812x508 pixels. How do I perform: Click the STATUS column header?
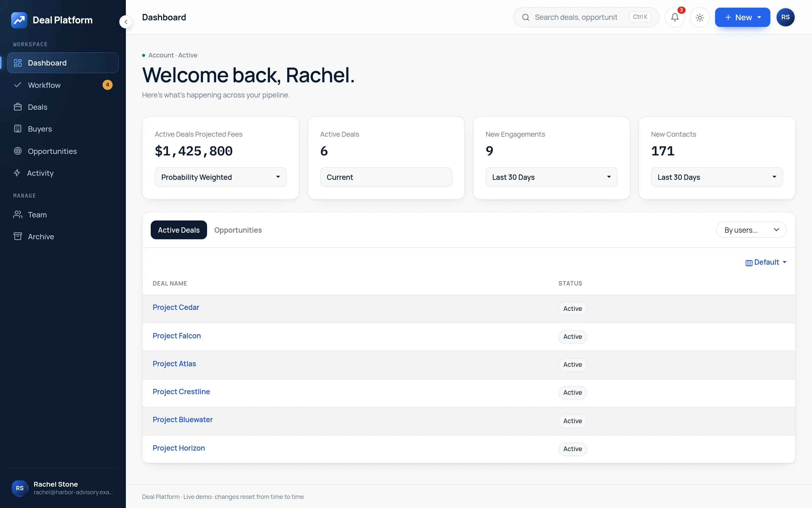(x=570, y=283)
